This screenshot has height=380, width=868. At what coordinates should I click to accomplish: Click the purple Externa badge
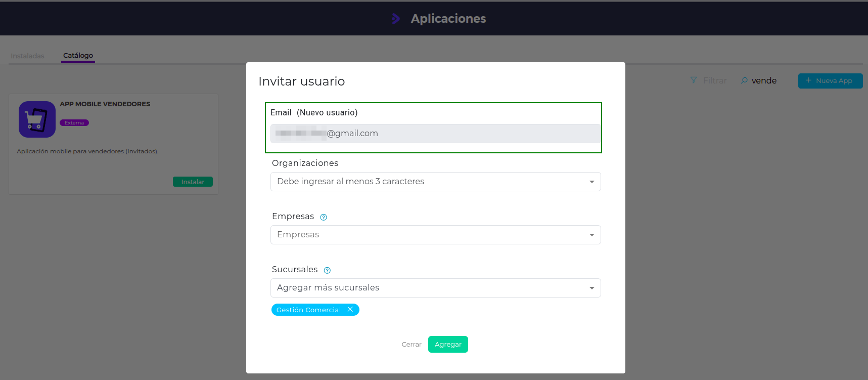(x=74, y=123)
